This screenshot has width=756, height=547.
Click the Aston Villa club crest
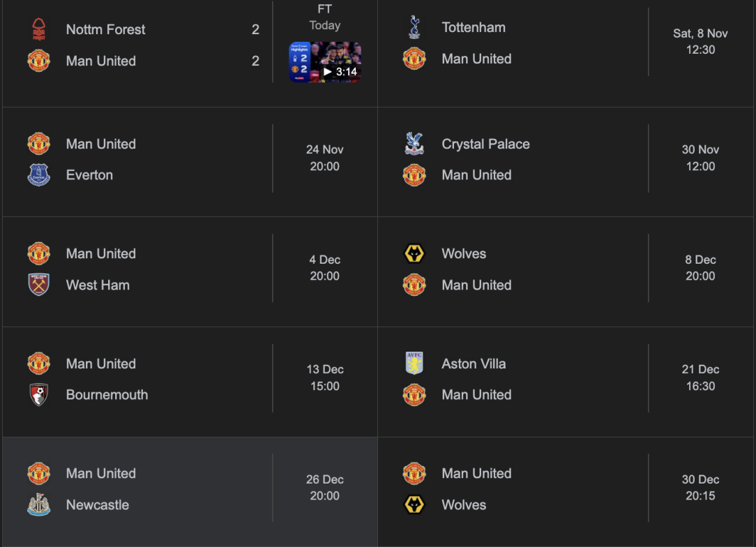(x=414, y=364)
